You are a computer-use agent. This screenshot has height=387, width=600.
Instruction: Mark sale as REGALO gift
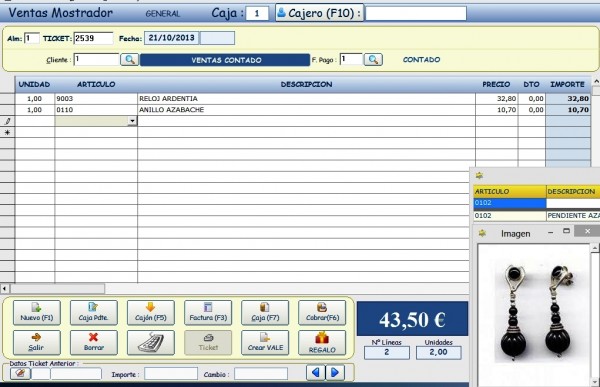click(x=322, y=343)
